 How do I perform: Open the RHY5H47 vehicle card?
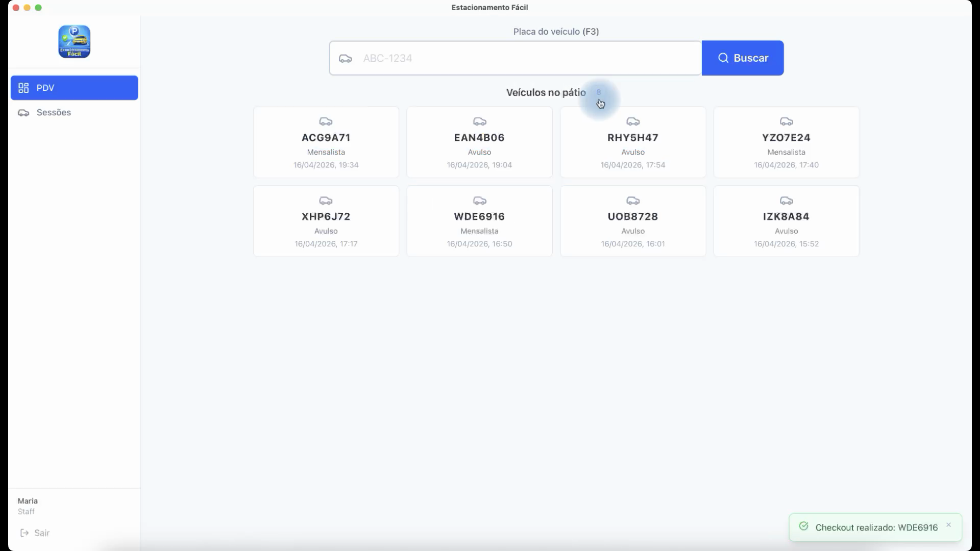(x=633, y=142)
